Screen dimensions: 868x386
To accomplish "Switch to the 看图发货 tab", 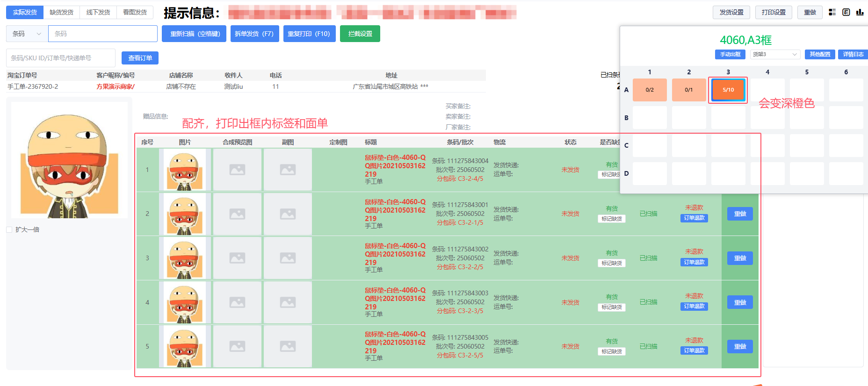I will (135, 12).
